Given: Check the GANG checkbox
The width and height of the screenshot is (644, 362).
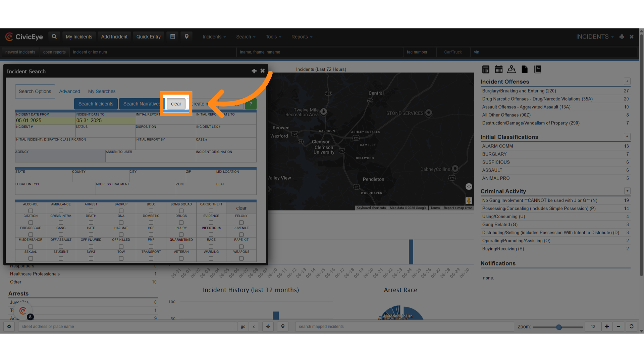Looking at the screenshot, I should [61, 235].
